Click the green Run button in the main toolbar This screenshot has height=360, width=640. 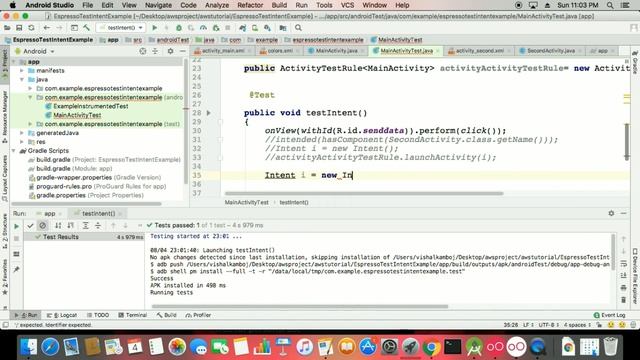(x=155, y=28)
